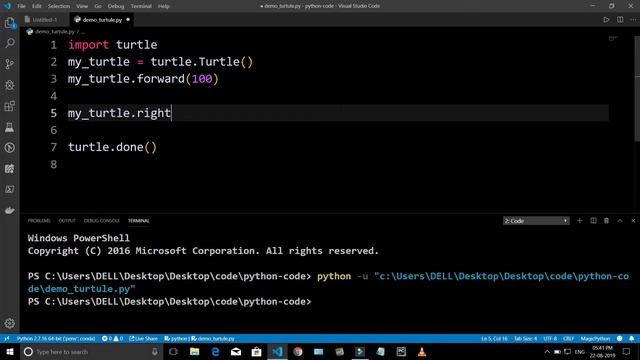Open the Explorer view in activity bar
The width and height of the screenshot is (640, 360).
(x=10, y=22)
